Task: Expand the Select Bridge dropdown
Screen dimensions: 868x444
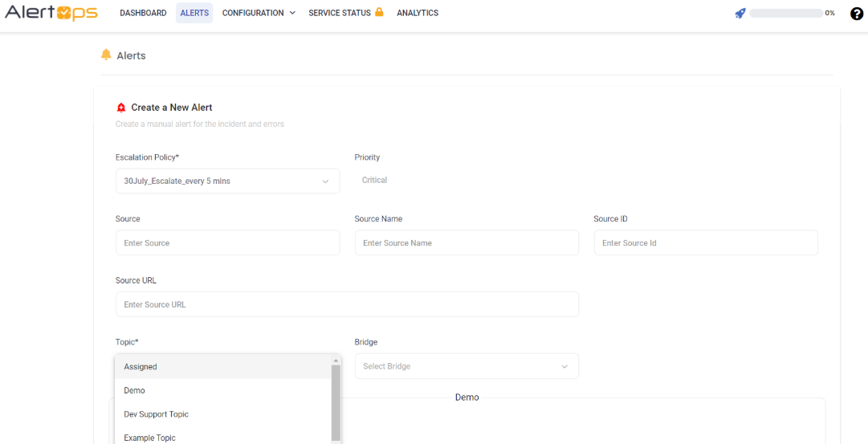Action: point(467,366)
